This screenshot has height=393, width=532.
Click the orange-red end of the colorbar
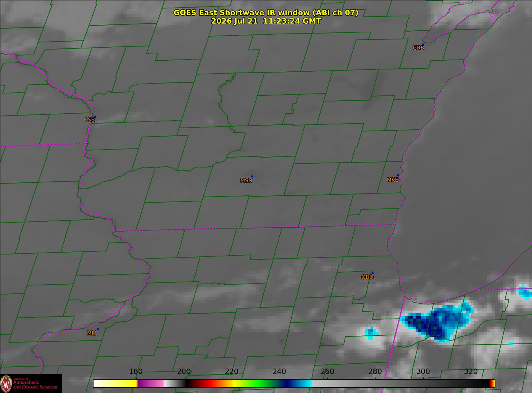click(493, 383)
